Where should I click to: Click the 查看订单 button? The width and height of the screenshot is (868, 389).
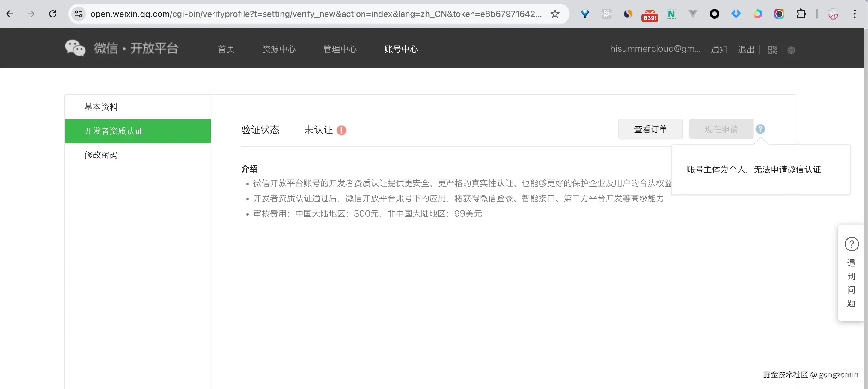[x=650, y=129]
